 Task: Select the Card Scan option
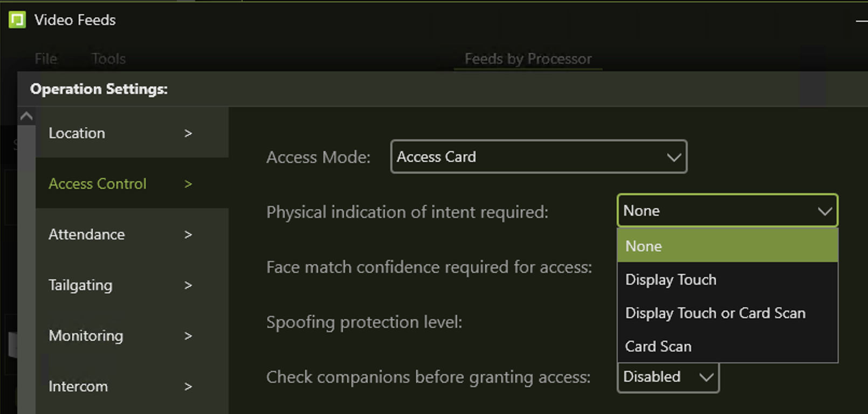pyautogui.click(x=727, y=347)
